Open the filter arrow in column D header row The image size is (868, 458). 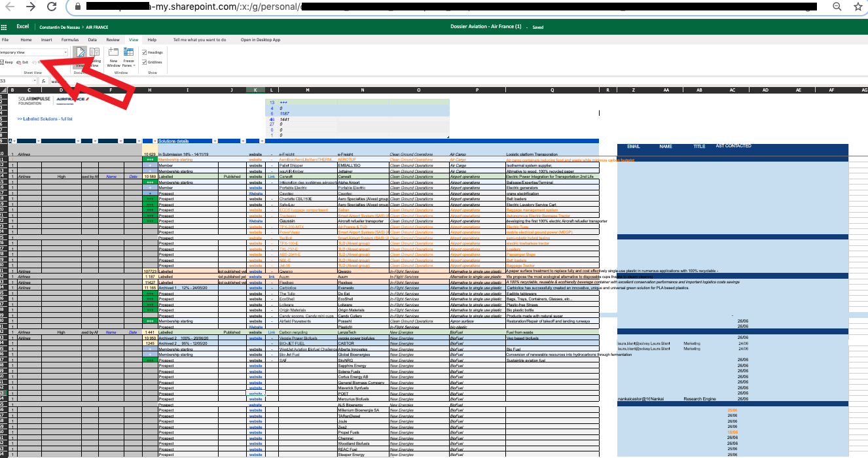(x=77, y=141)
